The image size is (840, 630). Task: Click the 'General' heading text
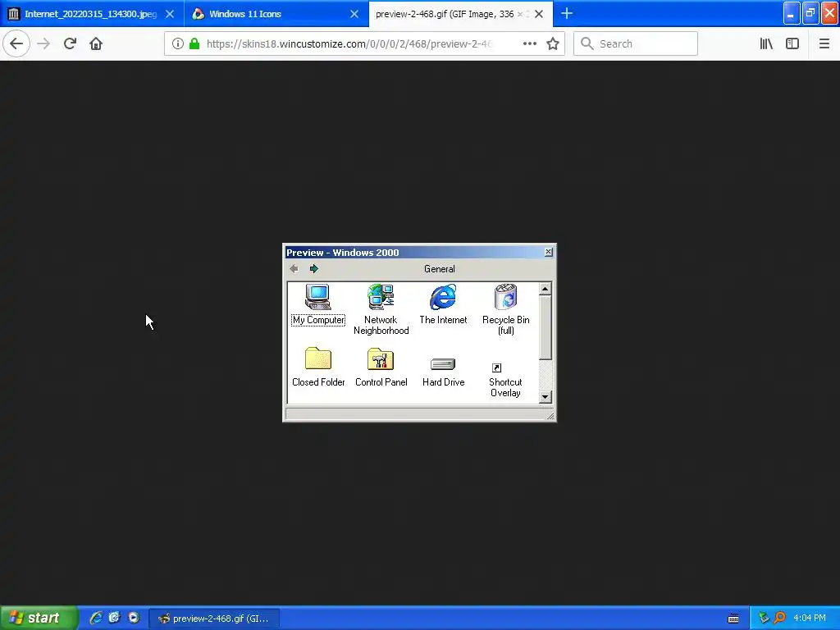tap(440, 268)
